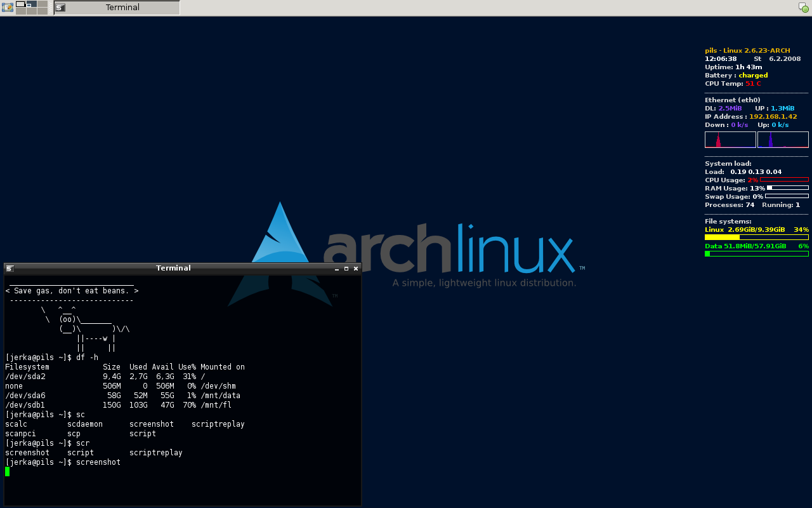Click '/dev/sda6' in the df output
The height and width of the screenshot is (508, 812).
coord(25,396)
